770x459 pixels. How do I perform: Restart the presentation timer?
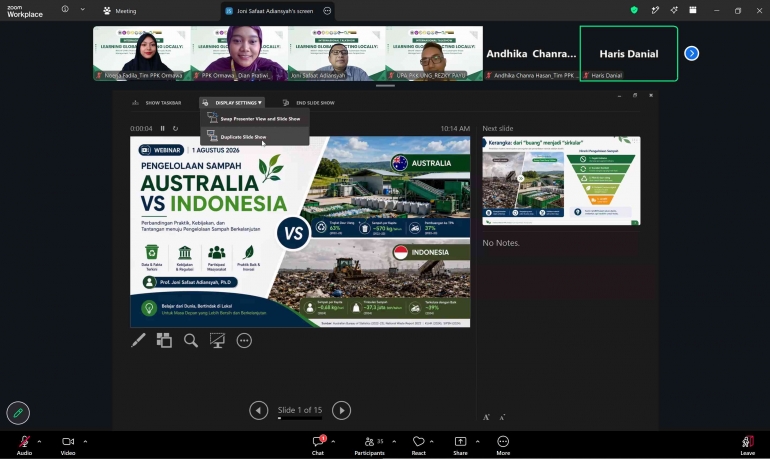coord(175,129)
